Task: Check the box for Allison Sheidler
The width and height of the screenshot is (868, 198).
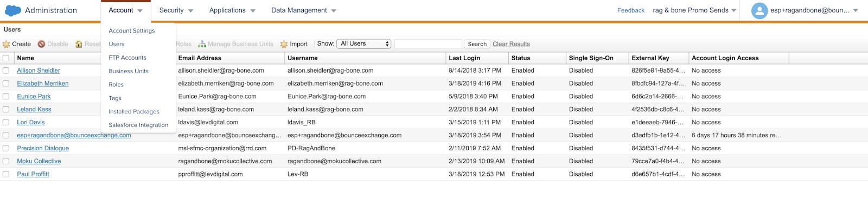Action: (x=6, y=71)
